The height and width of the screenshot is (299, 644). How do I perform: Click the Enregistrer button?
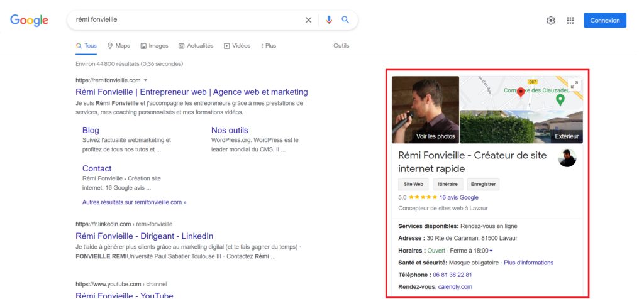pos(483,184)
